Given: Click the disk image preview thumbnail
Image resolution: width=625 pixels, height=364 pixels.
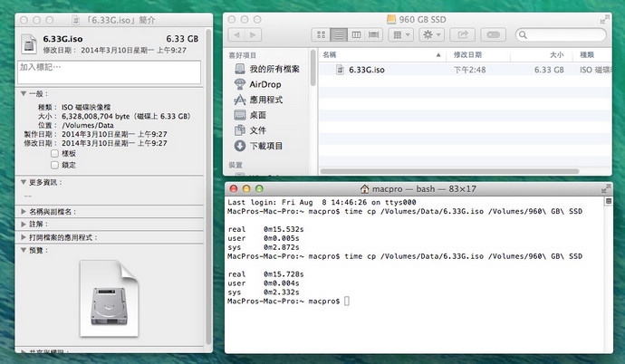Looking at the screenshot, I should [x=109, y=298].
